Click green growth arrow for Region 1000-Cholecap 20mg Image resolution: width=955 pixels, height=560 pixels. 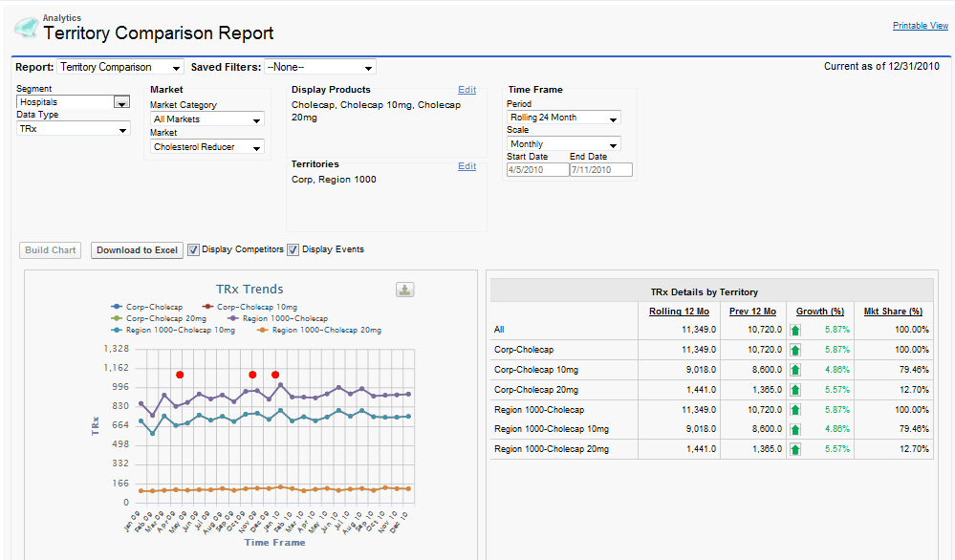(794, 449)
